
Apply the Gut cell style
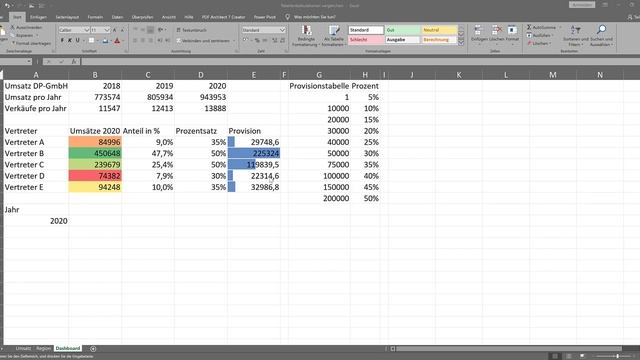(x=403, y=30)
